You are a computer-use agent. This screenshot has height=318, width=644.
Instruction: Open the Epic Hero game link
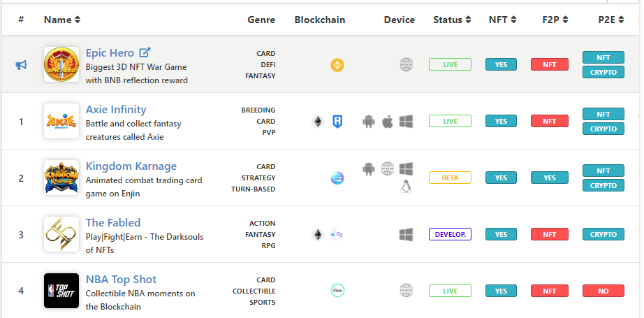coord(110,53)
